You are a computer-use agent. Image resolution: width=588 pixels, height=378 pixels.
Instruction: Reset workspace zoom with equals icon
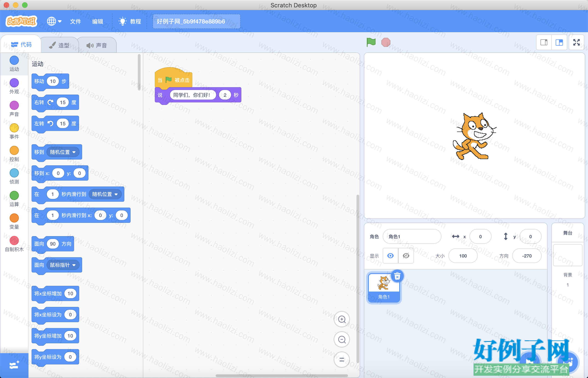[x=342, y=360]
